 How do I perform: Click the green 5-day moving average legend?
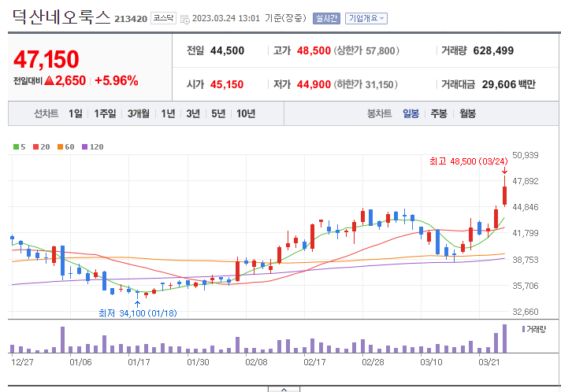(20, 147)
